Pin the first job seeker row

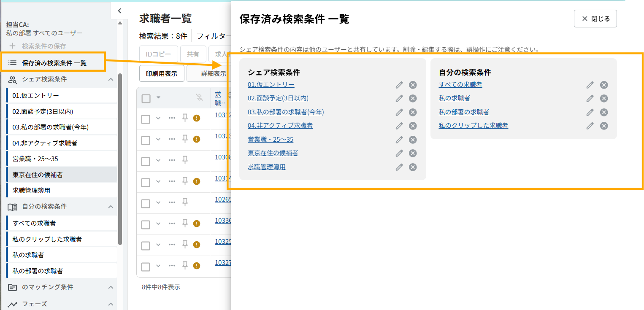click(x=184, y=118)
